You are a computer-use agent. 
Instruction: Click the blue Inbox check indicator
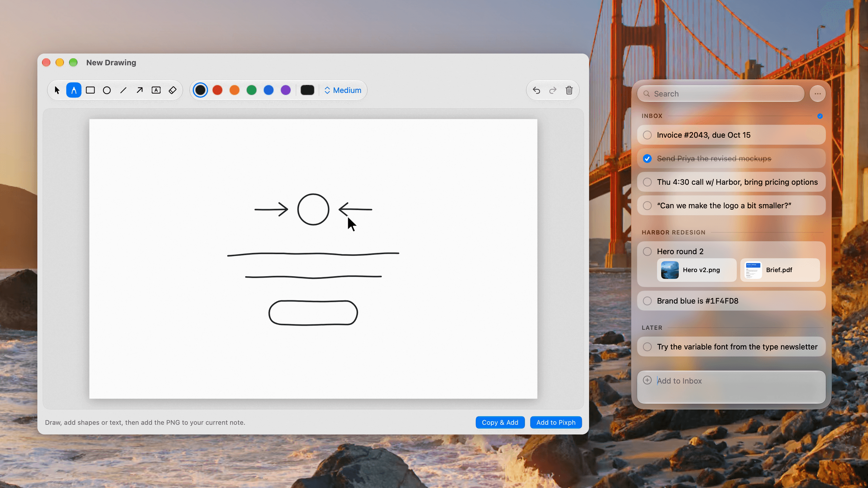tap(820, 116)
